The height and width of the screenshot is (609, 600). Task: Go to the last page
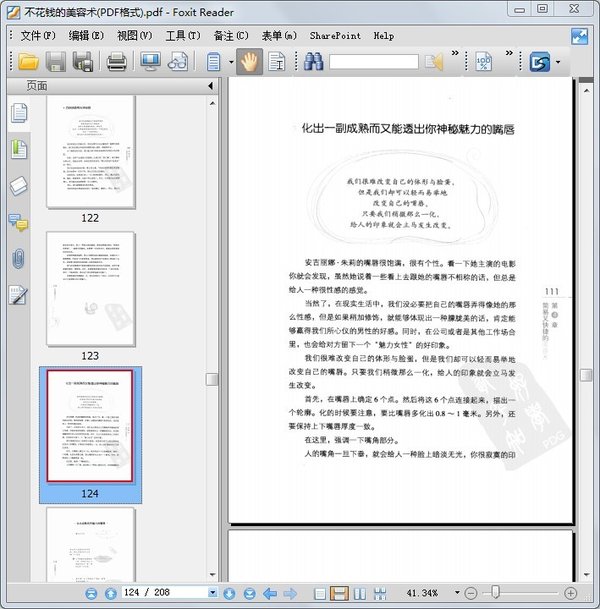tap(249, 593)
